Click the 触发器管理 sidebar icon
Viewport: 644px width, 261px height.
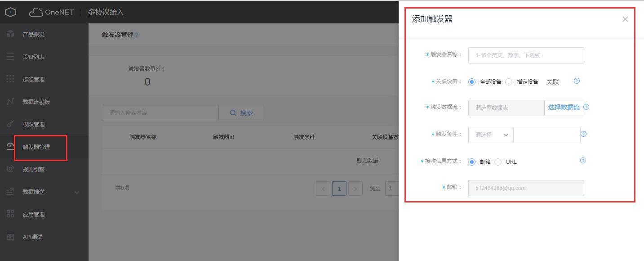pyautogui.click(x=10, y=147)
